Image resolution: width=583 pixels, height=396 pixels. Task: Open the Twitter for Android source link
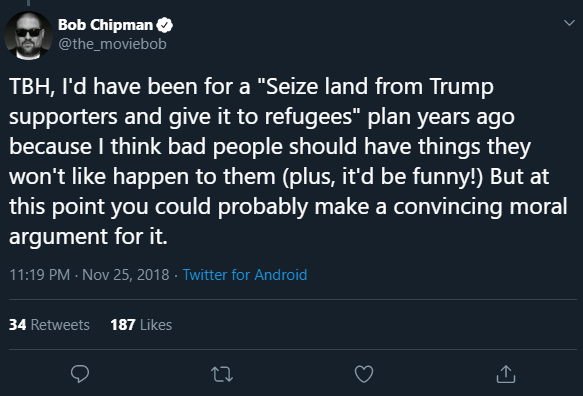point(245,275)
